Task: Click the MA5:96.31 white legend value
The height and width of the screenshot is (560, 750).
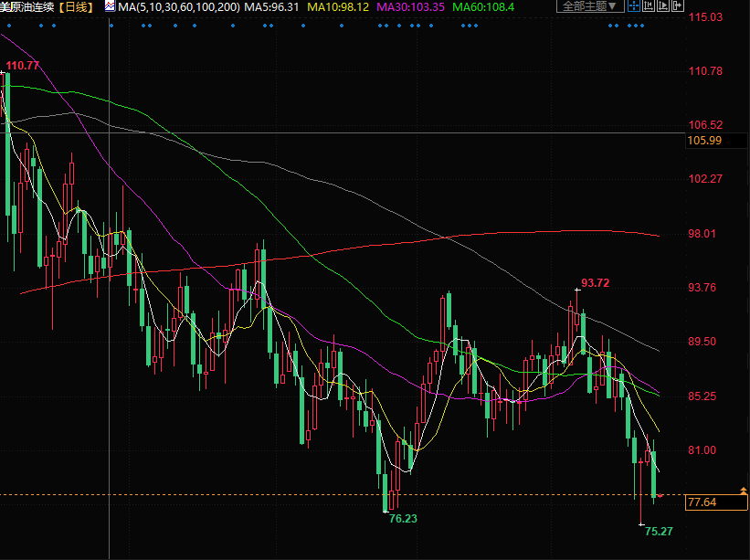Action: click(270, 6)
